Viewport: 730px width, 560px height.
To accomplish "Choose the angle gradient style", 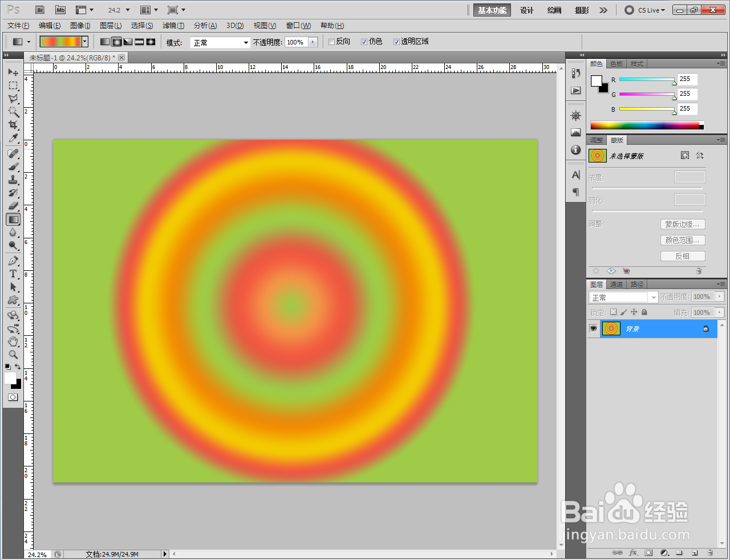I will 128,42.
